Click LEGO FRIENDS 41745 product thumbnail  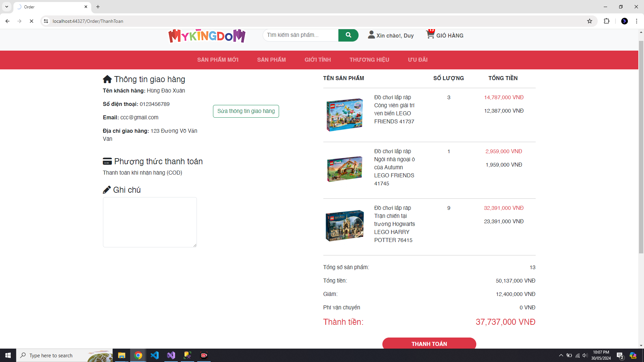coord(345,169)
